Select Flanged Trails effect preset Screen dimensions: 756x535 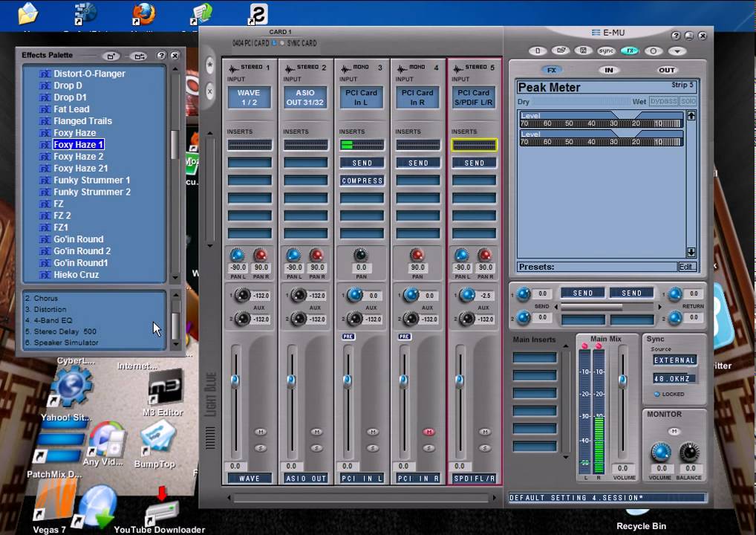pos(82,121)
